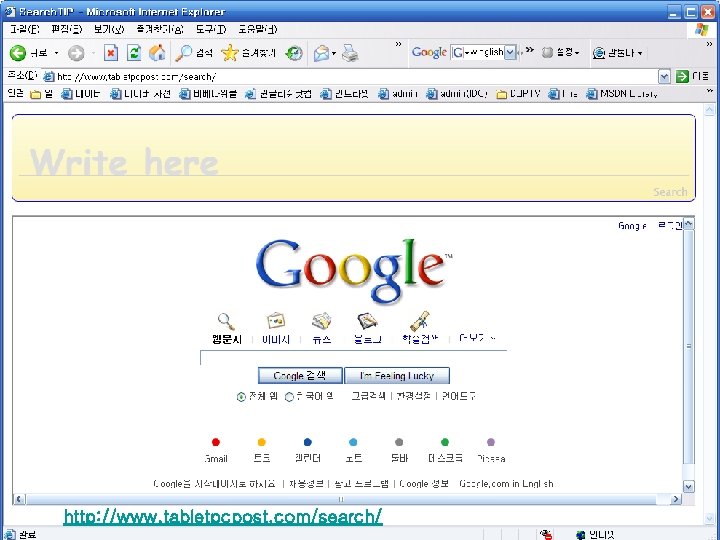Click the Write here handwriting input area
Screen dimensions: 720x540
pos(354,158)
